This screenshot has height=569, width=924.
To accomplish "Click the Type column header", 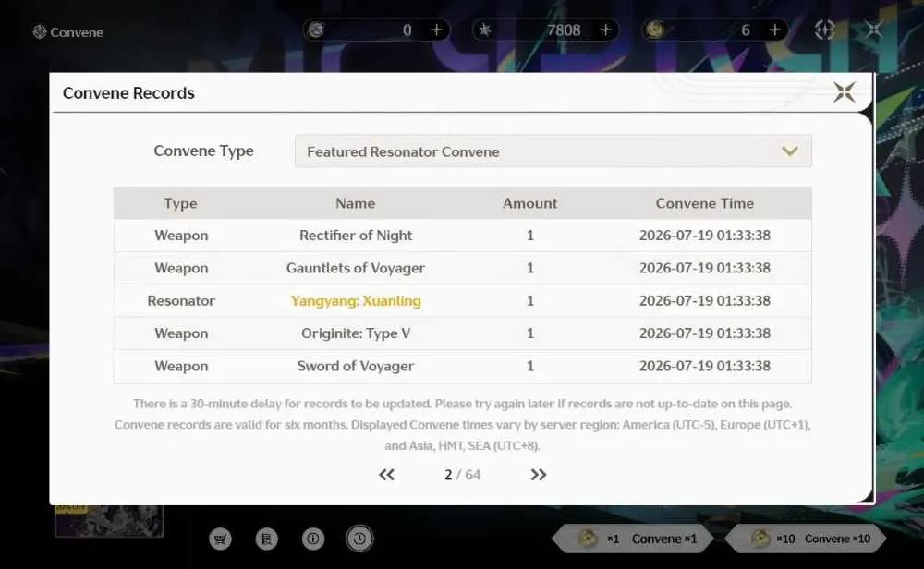I will [181, 203].
